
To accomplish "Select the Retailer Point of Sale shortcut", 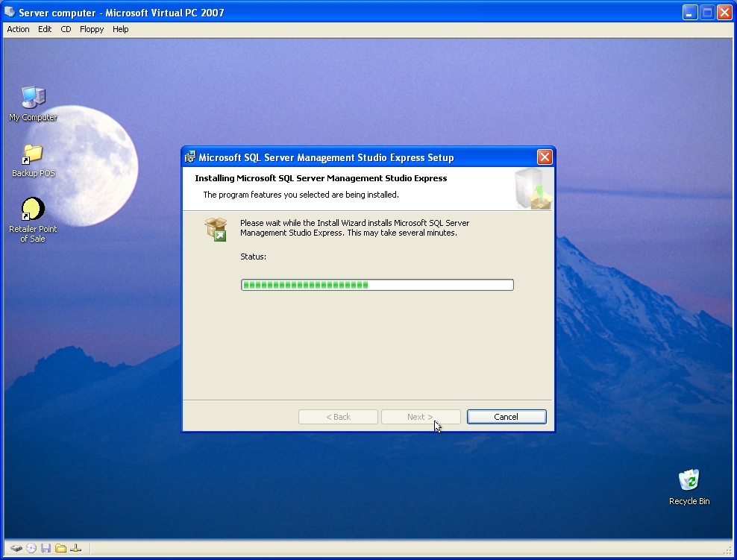I will point(33,210).
